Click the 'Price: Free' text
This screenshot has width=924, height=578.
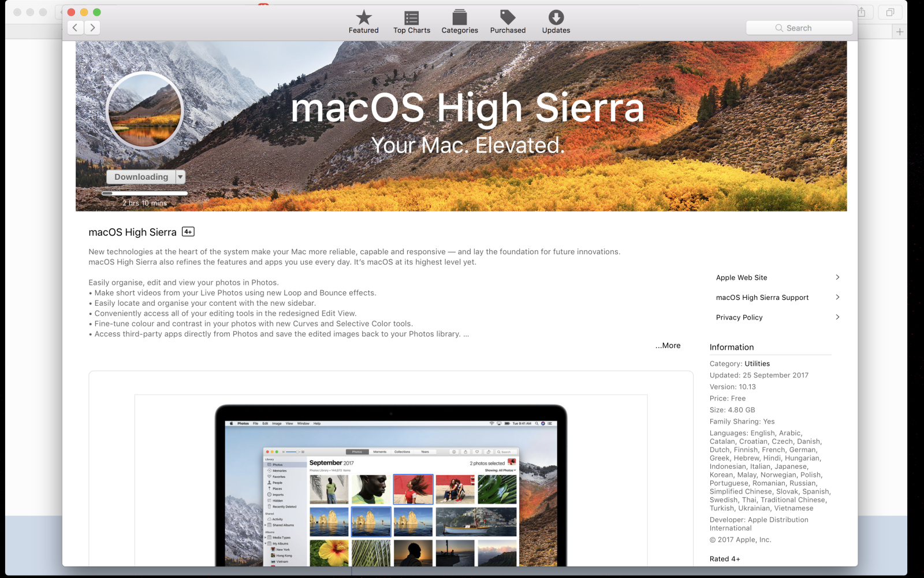click(x=728, y=398)
